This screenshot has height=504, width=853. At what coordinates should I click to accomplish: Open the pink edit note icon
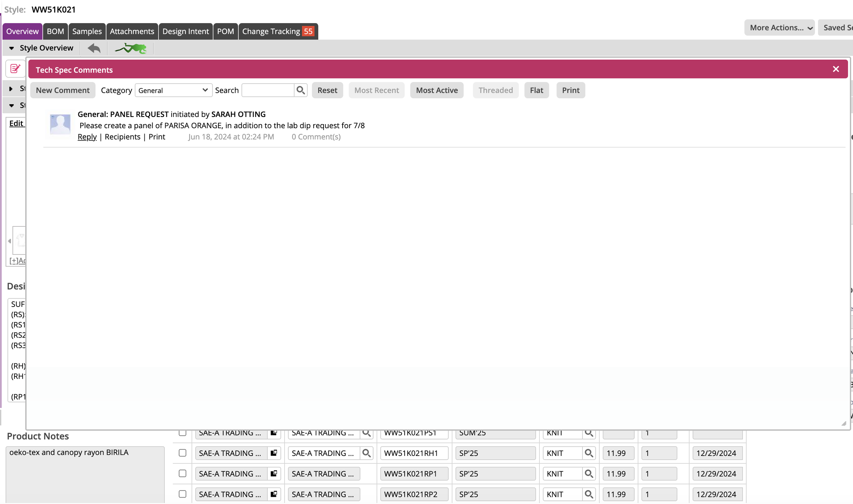coord(15,69)
